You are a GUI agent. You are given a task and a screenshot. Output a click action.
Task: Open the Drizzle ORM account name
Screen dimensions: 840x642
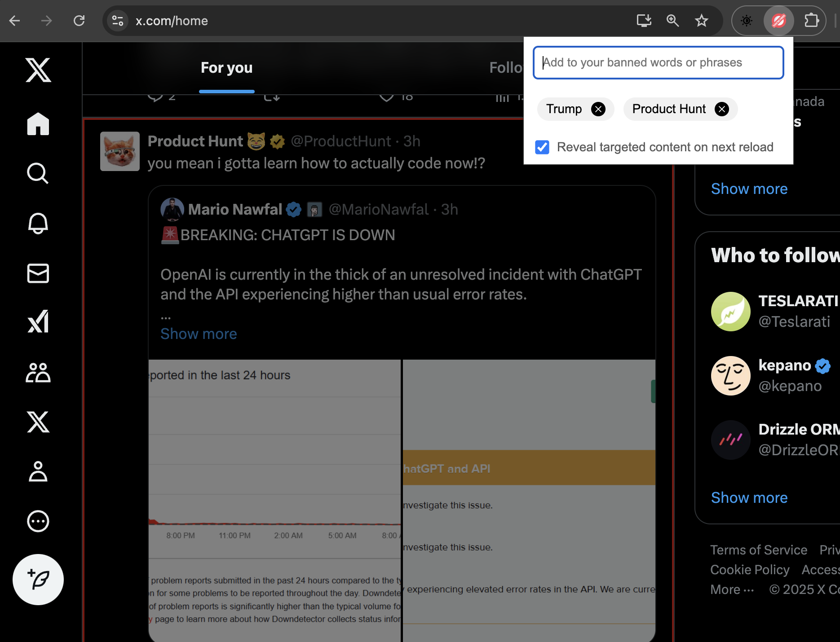click(x=799, y=430)
